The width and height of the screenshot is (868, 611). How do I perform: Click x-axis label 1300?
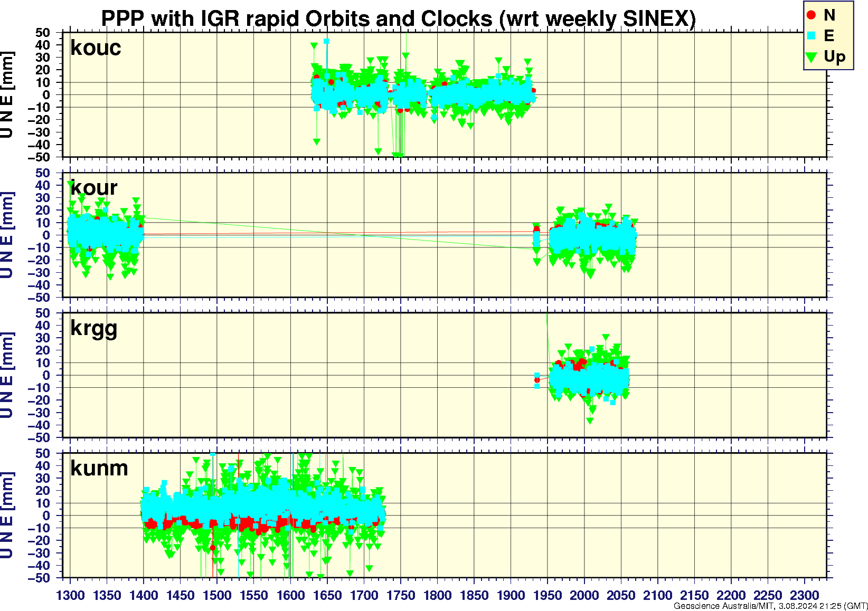(70, 595)
